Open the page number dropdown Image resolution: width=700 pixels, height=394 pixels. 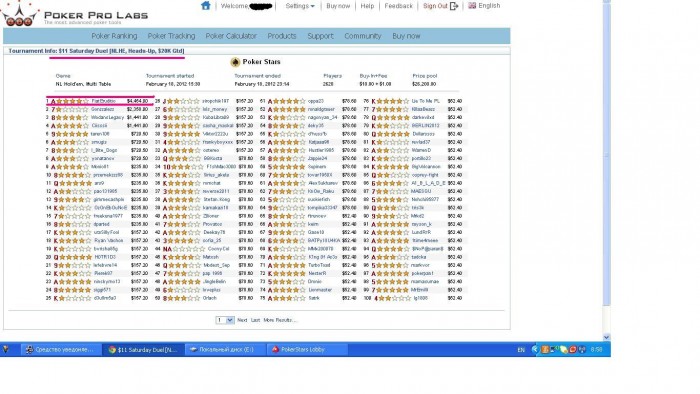[225, 320]
